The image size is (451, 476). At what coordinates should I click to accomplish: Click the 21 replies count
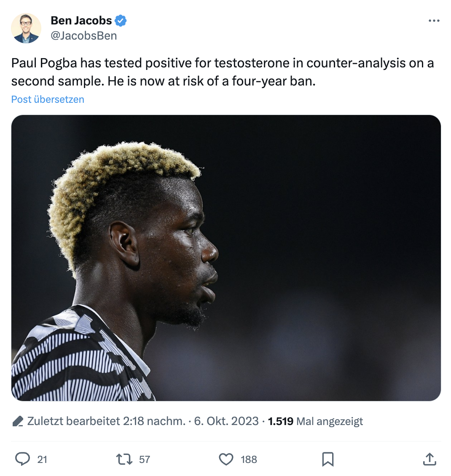[x=42, y=459]
